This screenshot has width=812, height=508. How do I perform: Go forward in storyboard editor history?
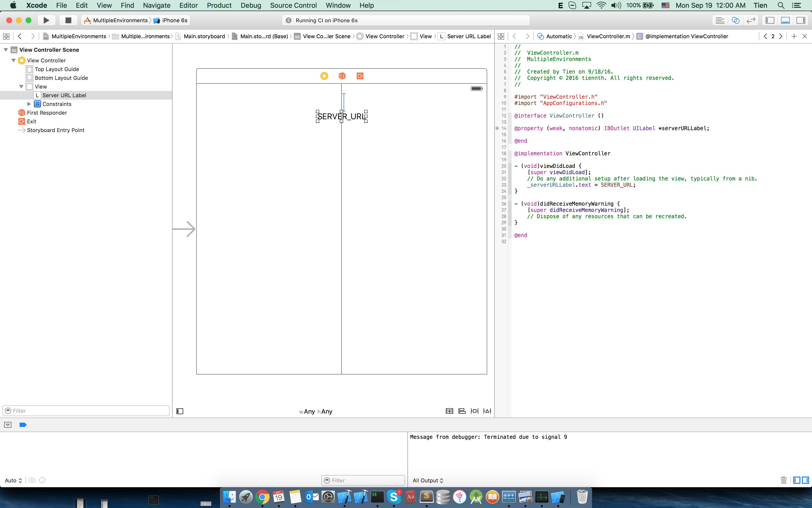point(33,36)
